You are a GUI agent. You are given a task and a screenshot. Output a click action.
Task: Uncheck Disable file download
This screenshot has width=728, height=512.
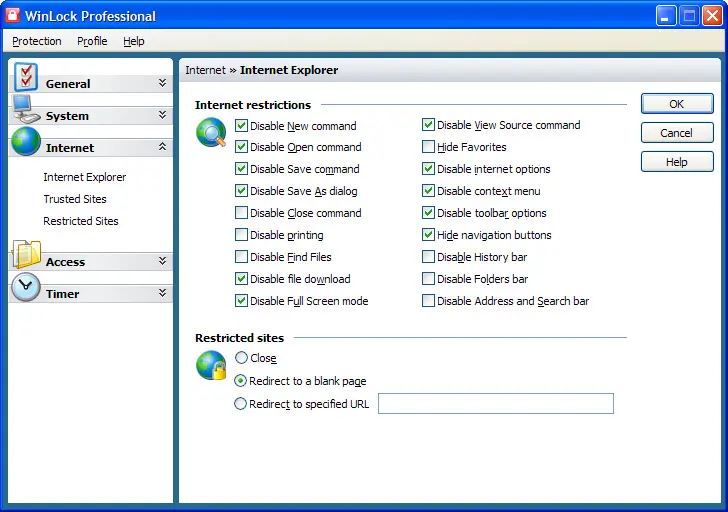pyautogui.click(x=241, y=279)
